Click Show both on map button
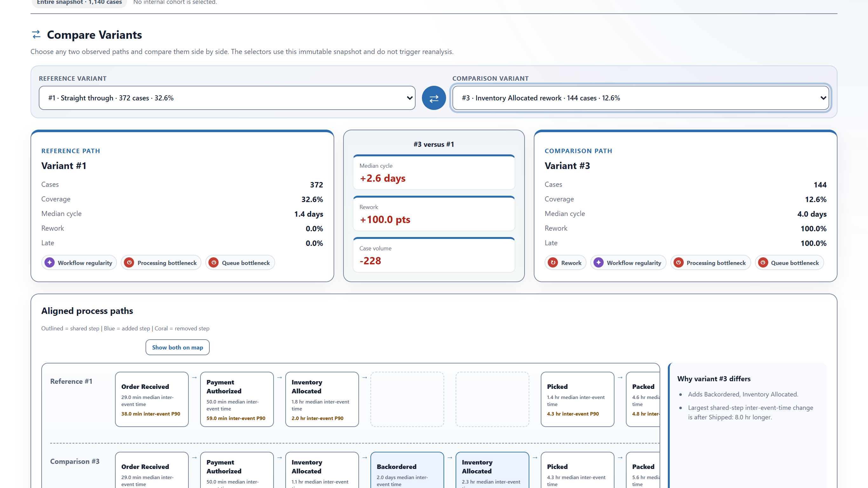This screenshot has width=868, height=488. [177, 347]
